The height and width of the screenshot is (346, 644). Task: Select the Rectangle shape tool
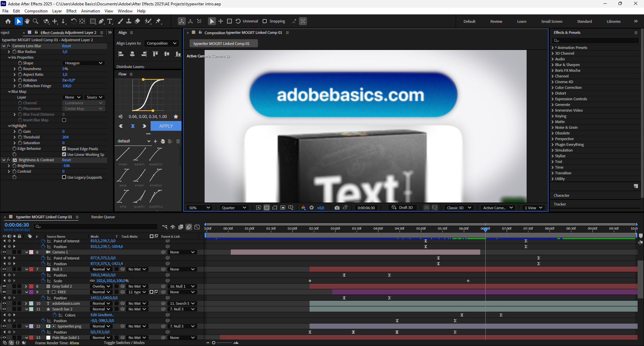pyautogui.click(x=93, y=21)
